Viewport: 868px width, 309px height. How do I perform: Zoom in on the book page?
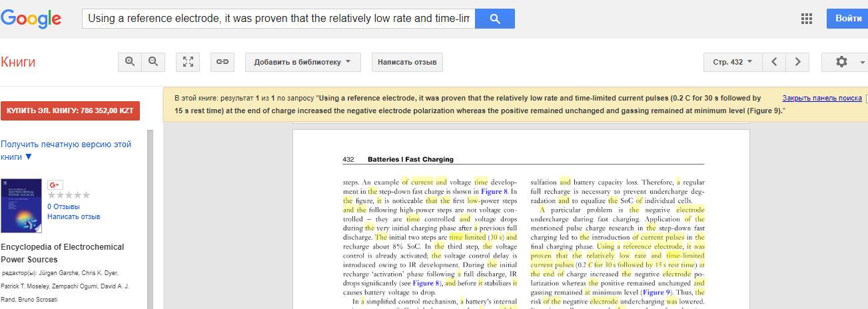coord(130,62)
